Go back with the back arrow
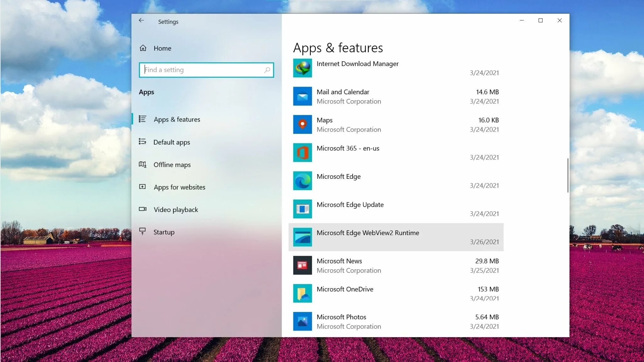This screenshot has width=644, height=362. (x=142, y=20)
